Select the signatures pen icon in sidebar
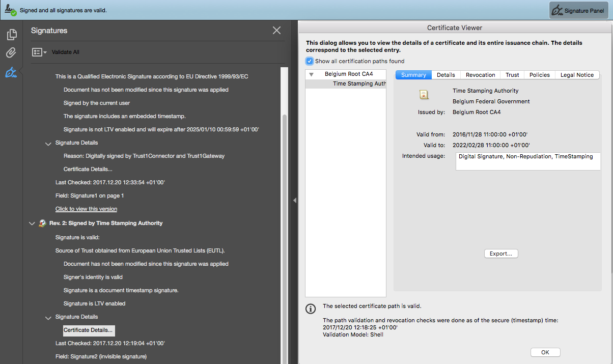Screen dimensions: 613x364 tap(11, 73)
